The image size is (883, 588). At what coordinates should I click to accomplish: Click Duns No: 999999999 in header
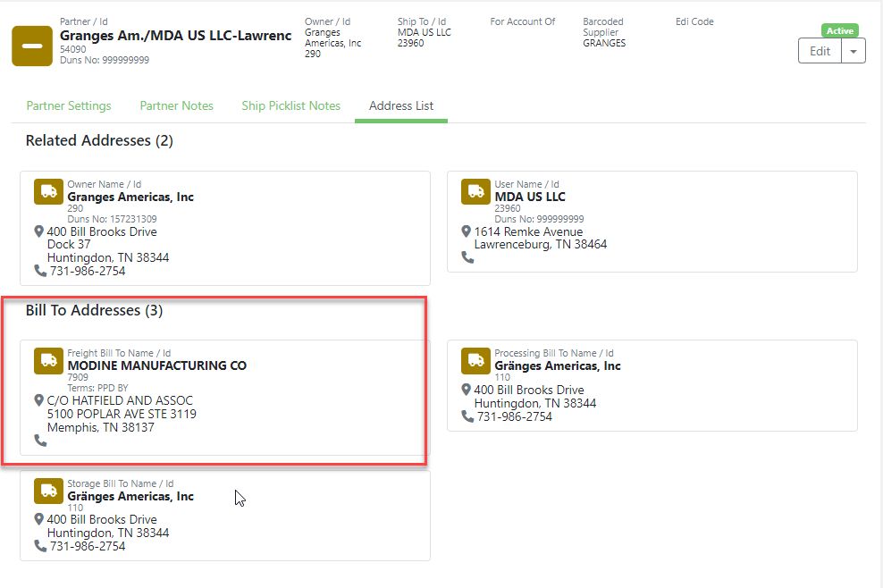[x=105, y=60]
